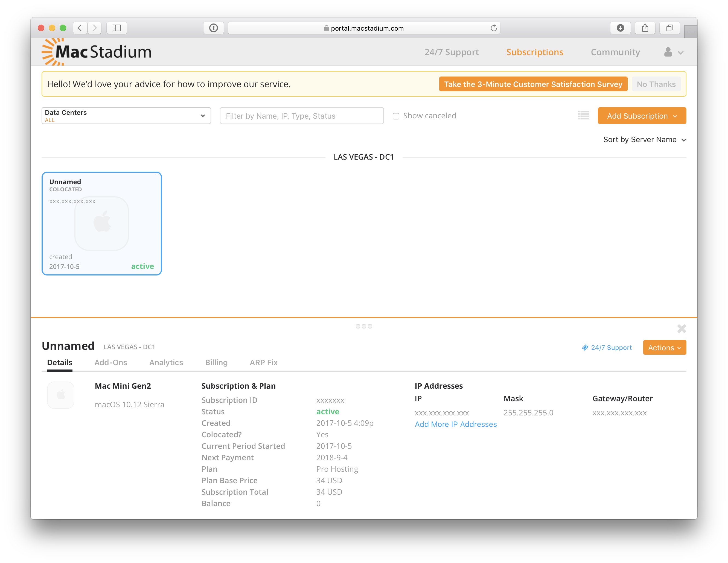Click the Next Payment date 2018-9-4
Screen dimensions: 728x563
tap(332, 458)
